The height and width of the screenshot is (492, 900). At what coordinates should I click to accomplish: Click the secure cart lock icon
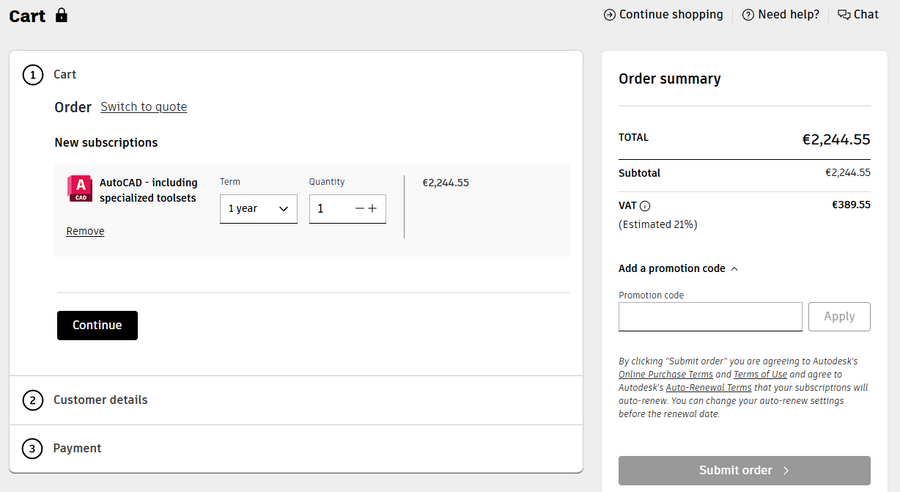coord(62,15)
